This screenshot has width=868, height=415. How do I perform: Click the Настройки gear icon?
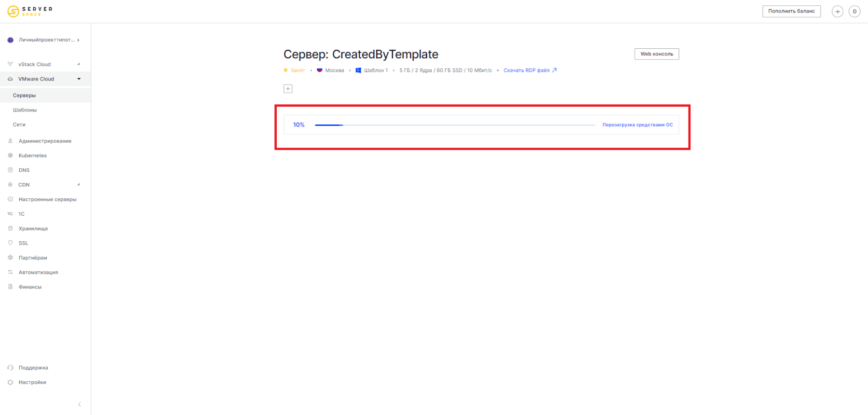point(10,382)
